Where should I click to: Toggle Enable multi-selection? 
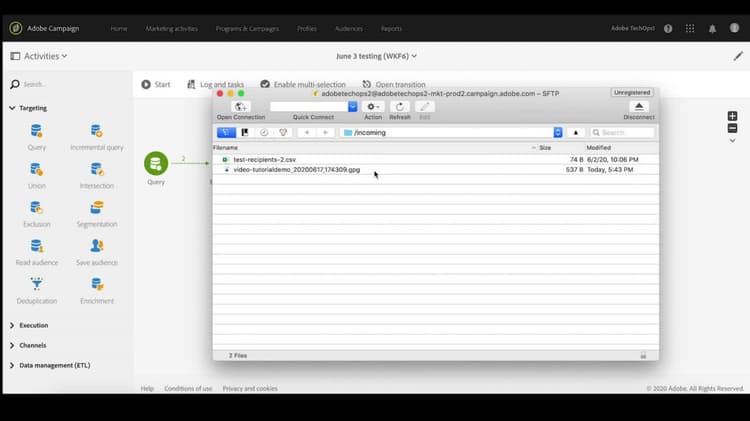click(x=303, y=84)
